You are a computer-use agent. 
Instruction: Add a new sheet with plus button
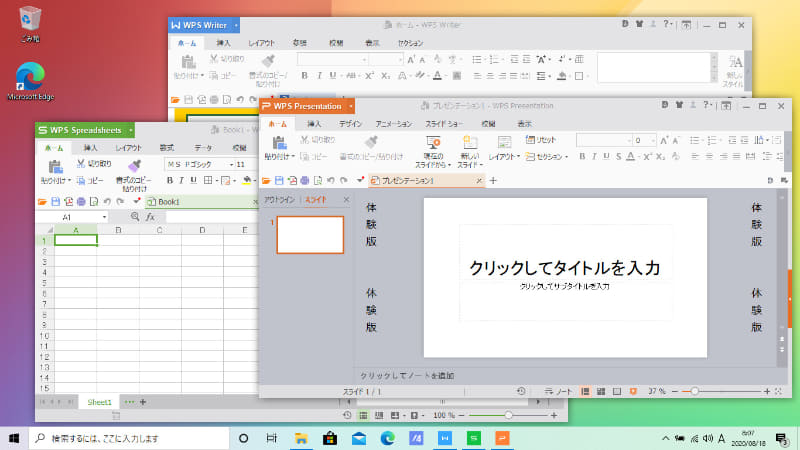pos(143,402)
